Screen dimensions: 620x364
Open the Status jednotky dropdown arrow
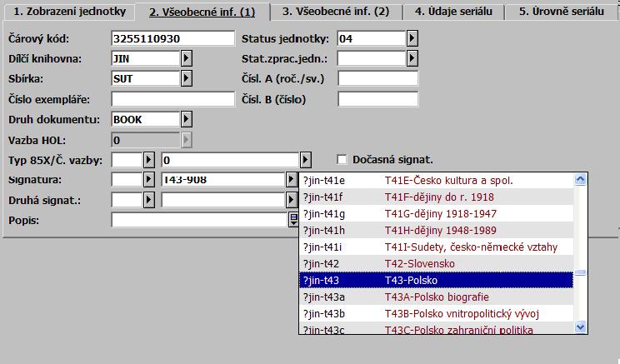tap(412, 38)
